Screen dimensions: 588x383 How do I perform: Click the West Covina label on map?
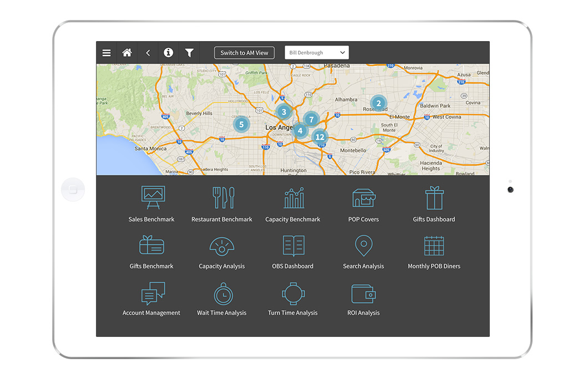point(447,117)
